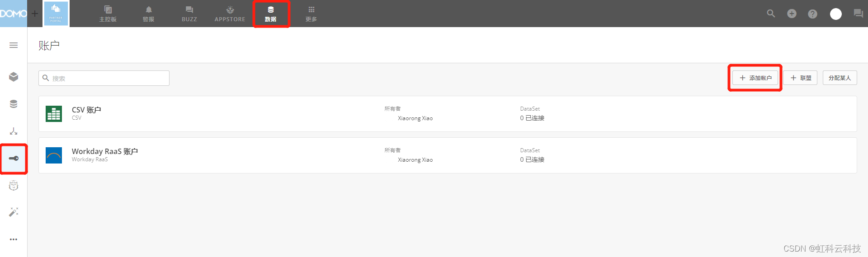Open the magic wand sidebar icon
The image size is (868, 257).
point(14,212)
